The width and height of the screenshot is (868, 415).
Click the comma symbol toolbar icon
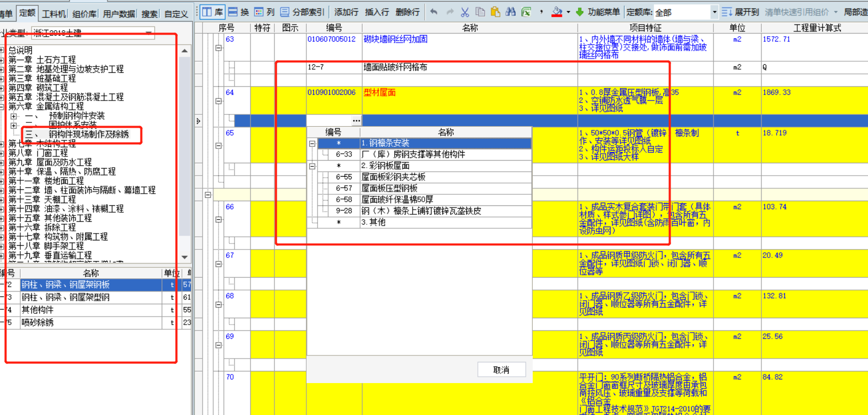click(541, 12)
